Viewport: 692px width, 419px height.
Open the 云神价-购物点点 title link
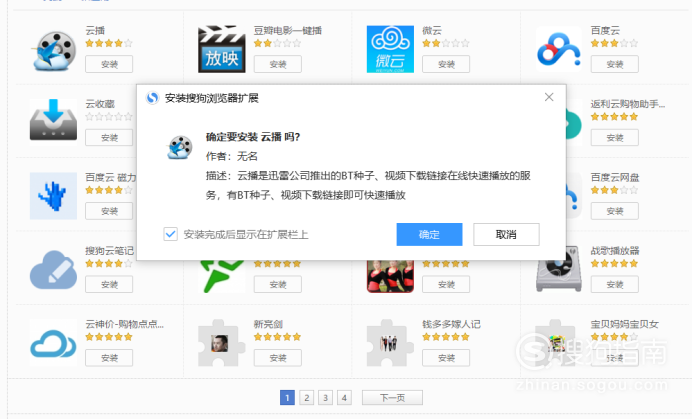click(124, 324)
